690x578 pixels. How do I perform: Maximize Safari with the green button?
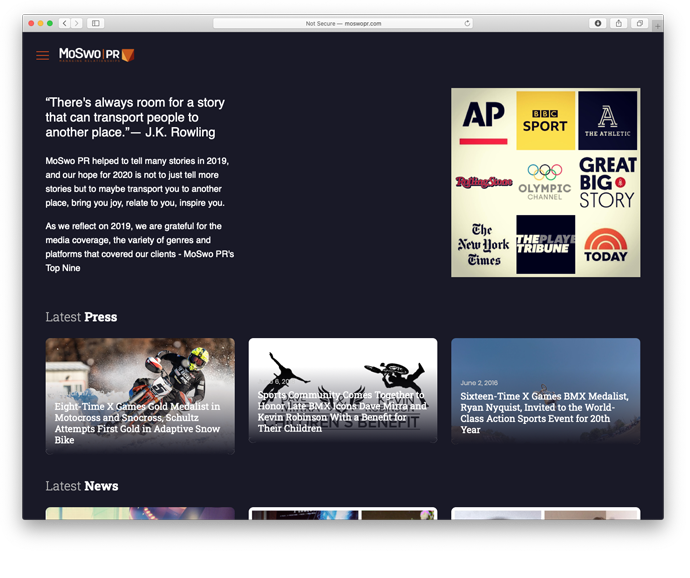point(50,23)
